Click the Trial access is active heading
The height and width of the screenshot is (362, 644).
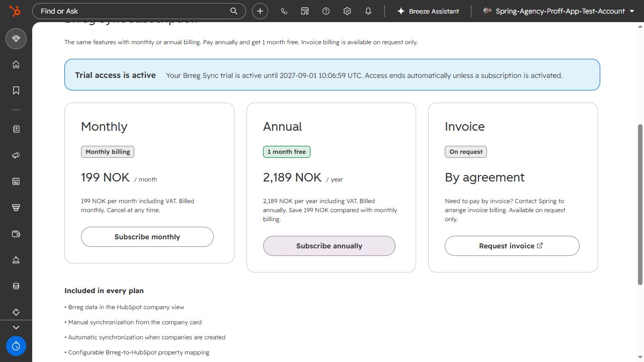[115, 75]
